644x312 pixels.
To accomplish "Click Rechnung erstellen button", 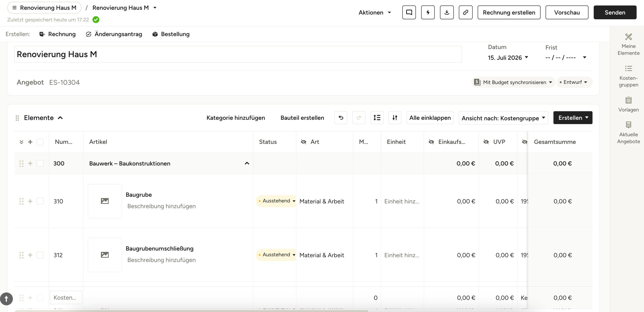I will tap(509, 12).
